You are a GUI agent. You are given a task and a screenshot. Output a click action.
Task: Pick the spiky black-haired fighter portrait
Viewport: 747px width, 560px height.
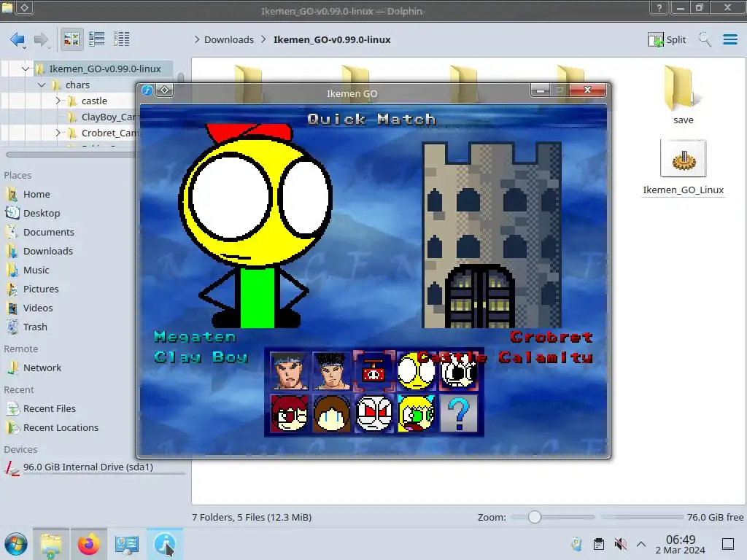[332, 370]
